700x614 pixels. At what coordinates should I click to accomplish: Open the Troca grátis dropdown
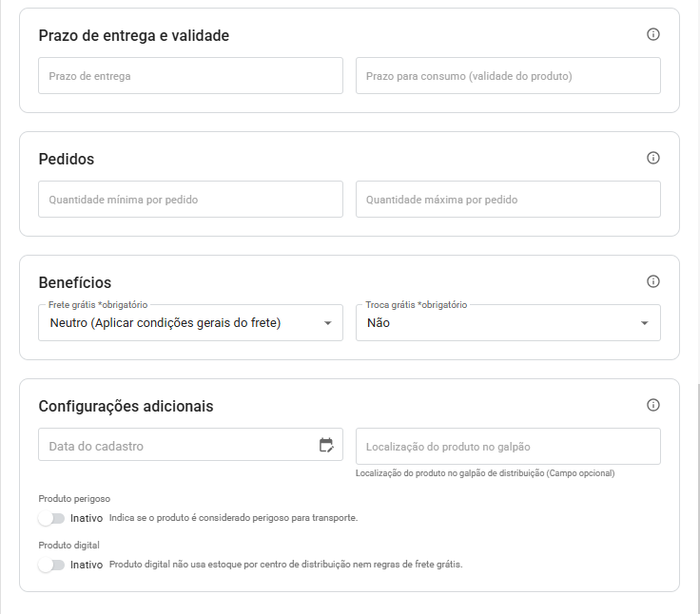508,322
